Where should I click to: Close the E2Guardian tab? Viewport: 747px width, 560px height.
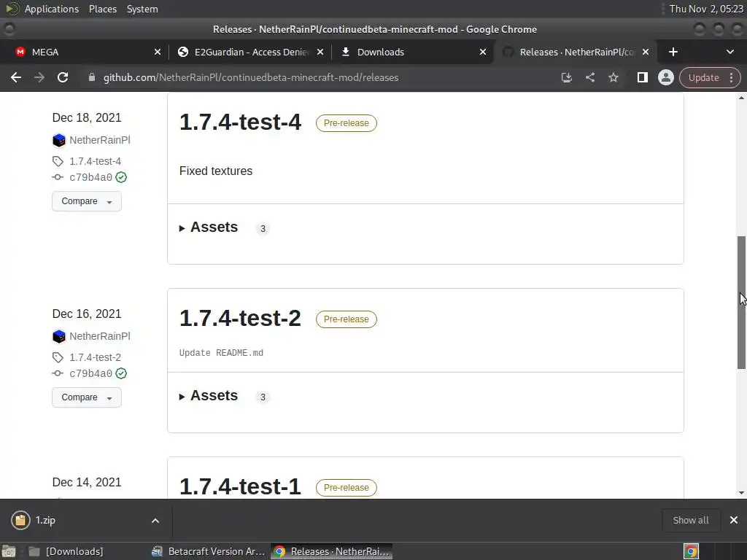[x=320, y=52]
